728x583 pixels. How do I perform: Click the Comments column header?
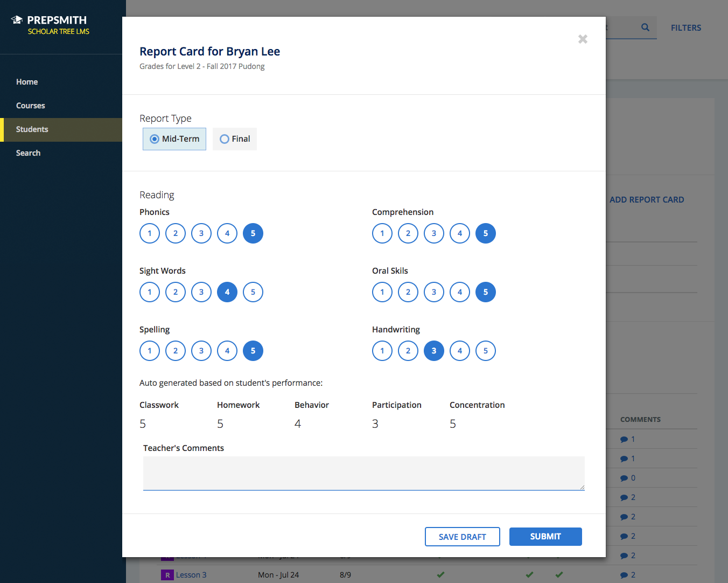640,420
